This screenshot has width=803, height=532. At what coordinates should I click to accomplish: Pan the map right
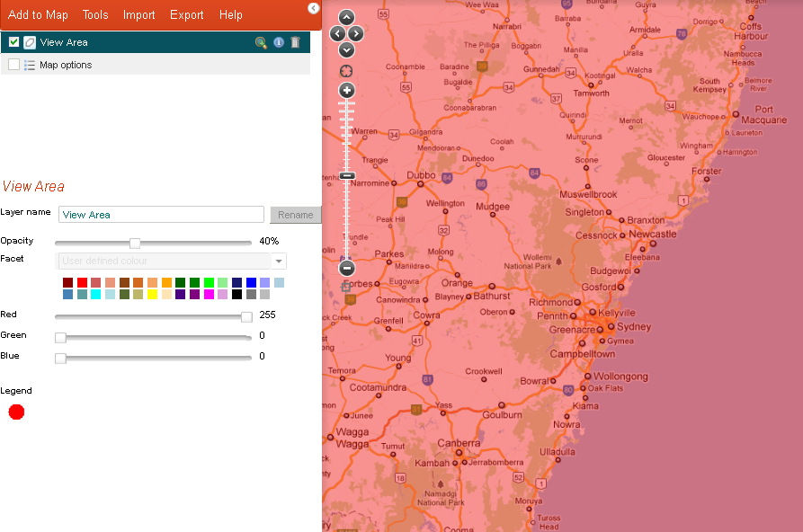pos(357,34)
